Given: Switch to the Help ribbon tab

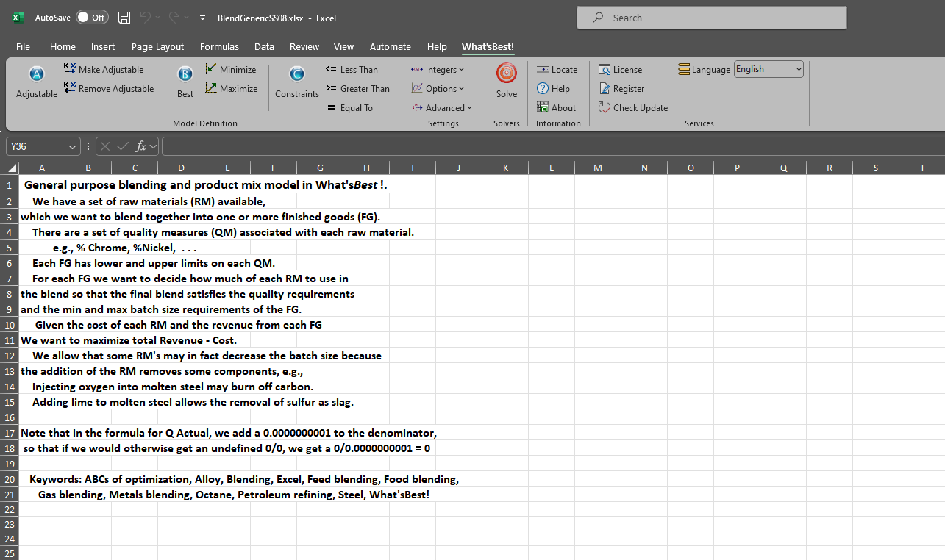Looking at the screenshot, I should click(x=437, y=46).
